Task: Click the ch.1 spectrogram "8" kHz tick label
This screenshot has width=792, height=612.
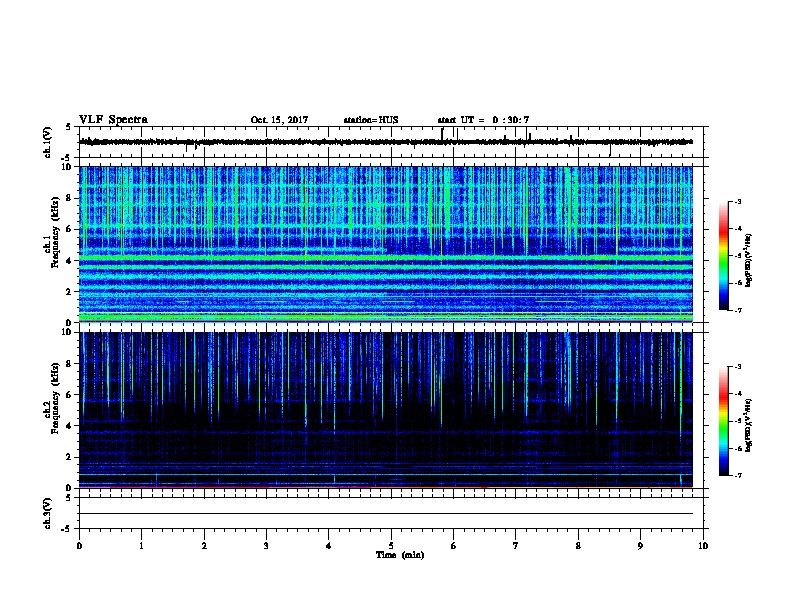Action: (x=69, y=198)
